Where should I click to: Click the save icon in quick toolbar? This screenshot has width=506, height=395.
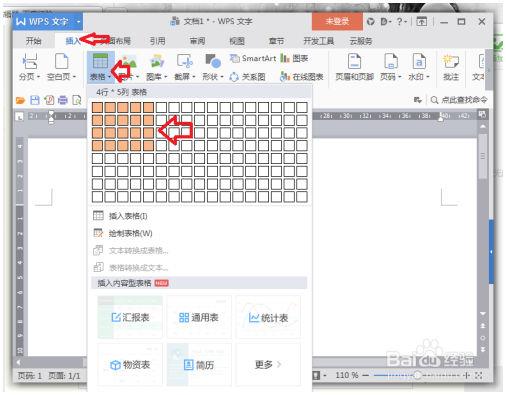point(35,100)
